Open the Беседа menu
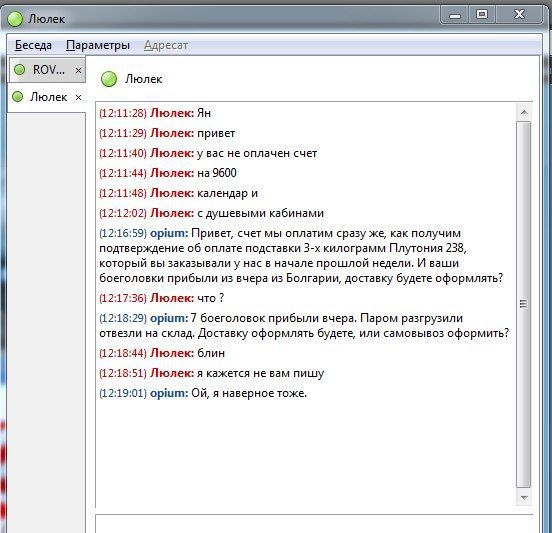 (x=33, y=45)
